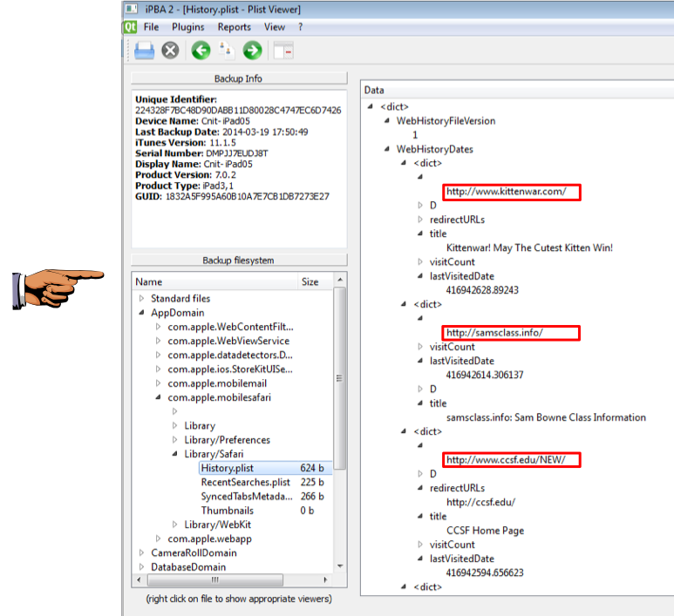Click the printer toolbar icon
674x616 pixels.
tap(144, 51)
